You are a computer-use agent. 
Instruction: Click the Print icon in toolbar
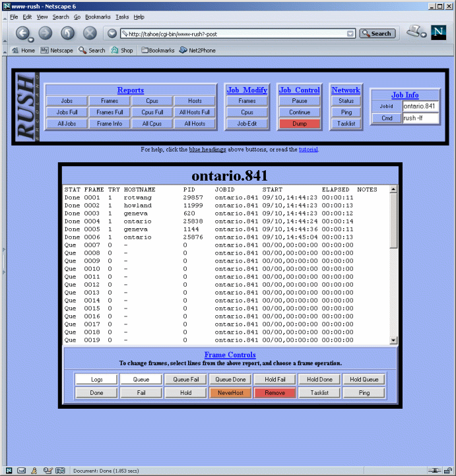tap(415, 32)
